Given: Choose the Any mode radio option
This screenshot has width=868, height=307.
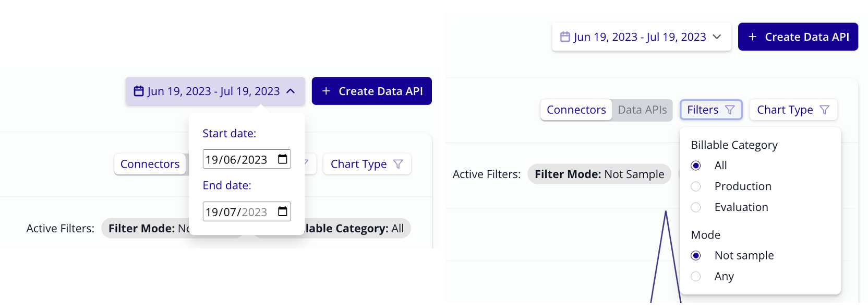Looking at the screenshot, I should (x=696, y=276).
